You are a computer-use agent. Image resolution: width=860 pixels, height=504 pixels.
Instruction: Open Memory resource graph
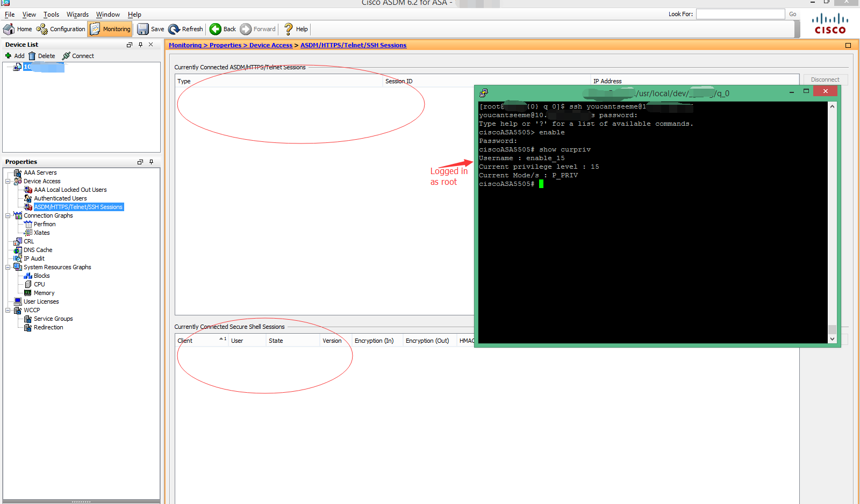coord(44,293)
